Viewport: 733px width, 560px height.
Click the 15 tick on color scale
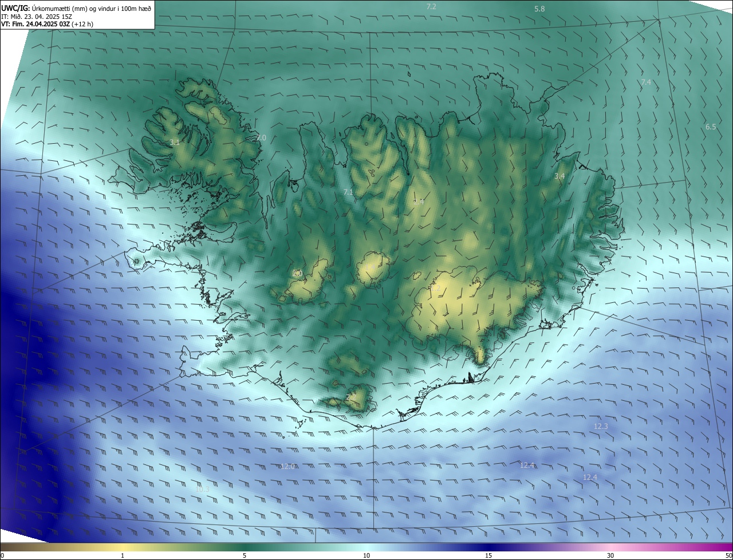pos(488,555)
